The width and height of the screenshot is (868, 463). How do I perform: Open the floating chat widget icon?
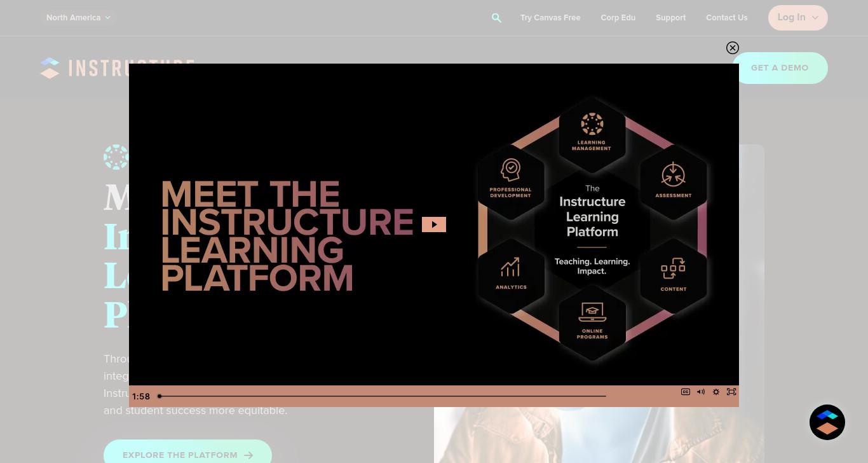(x=827, y=422)
